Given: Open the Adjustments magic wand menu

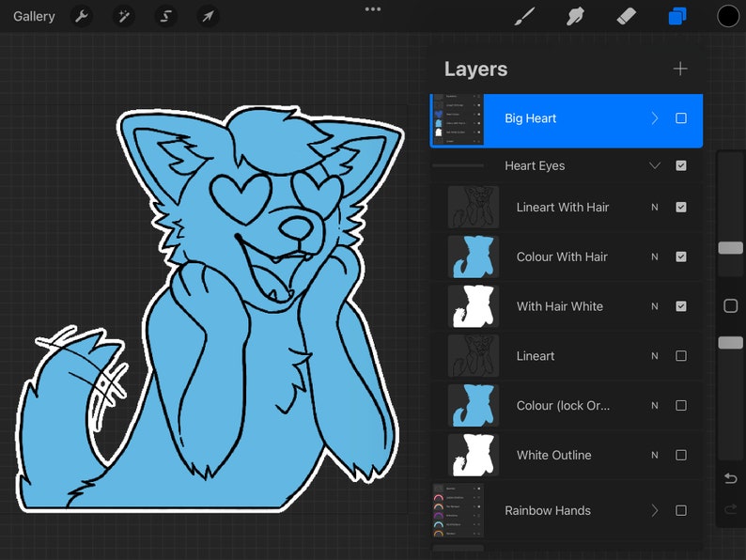Looking at the screenshot, I should pos(124,16).
